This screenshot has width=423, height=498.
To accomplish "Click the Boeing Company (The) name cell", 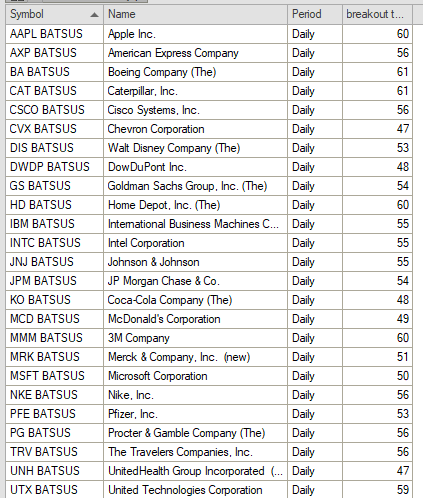I will coord(195,72).
